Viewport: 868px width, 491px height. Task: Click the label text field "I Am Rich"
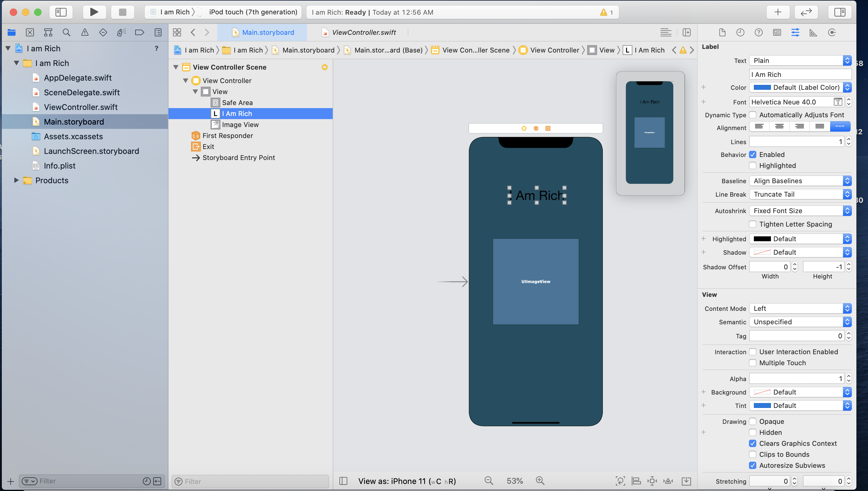[800, 75]
